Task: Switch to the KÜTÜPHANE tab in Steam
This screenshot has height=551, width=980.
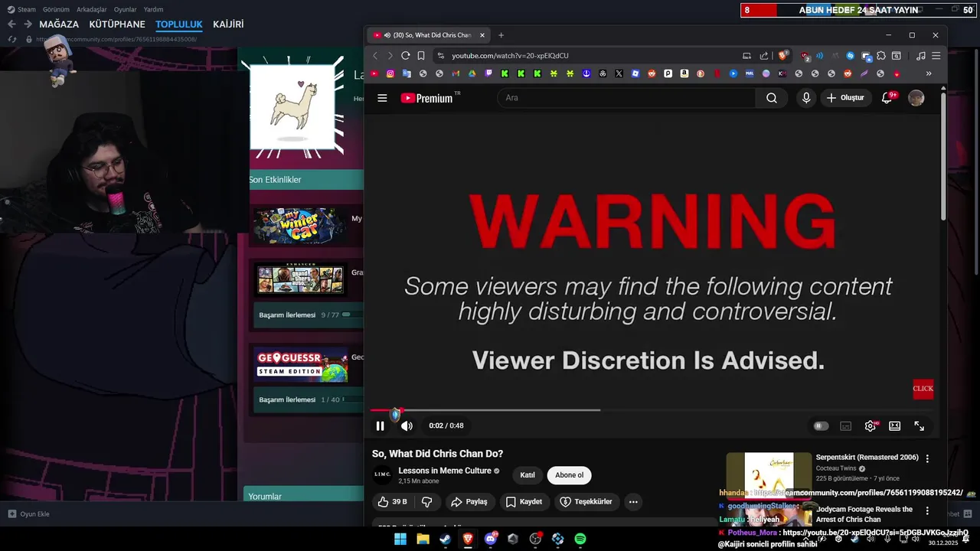Action: pos(117,24)
